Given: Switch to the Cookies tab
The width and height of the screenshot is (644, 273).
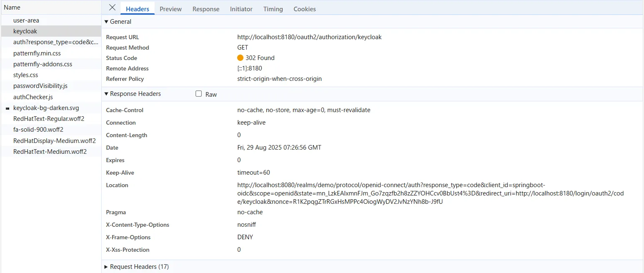Looking at the screenshot, I should point(304,9).
